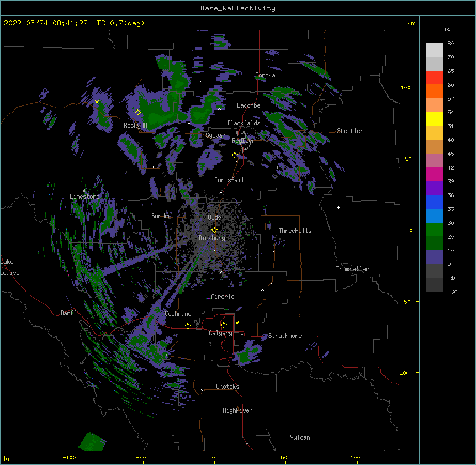Select the Strathmore label
The height and width of the screenshot is (465, 476).
pos(285,336)
